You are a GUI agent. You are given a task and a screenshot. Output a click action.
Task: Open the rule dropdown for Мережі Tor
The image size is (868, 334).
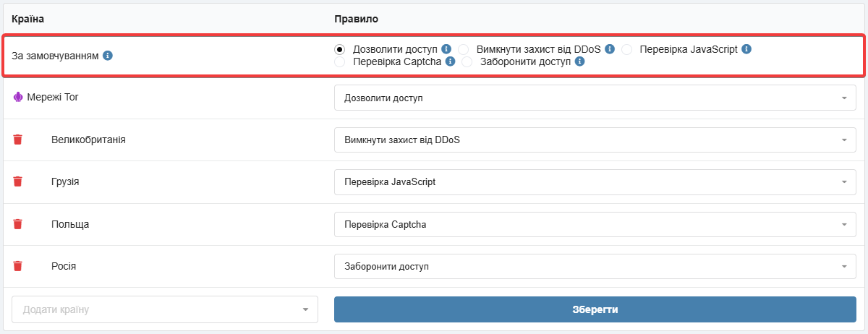[595, 98]
